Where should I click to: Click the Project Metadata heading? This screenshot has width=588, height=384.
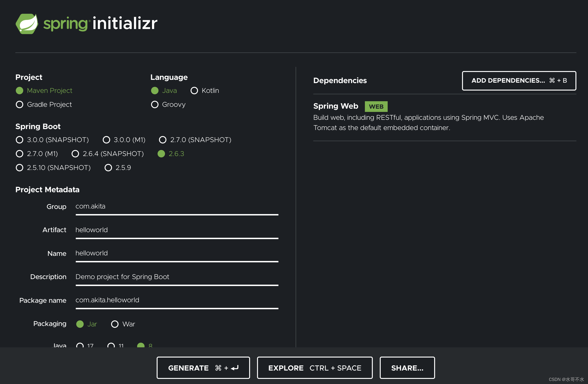point(47,189)
